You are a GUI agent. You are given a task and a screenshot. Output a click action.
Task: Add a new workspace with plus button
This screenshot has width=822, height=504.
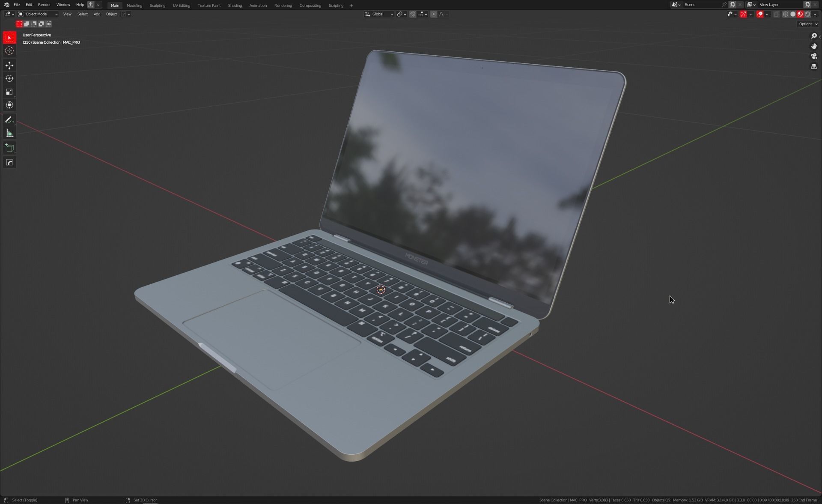tap(351, 6)
